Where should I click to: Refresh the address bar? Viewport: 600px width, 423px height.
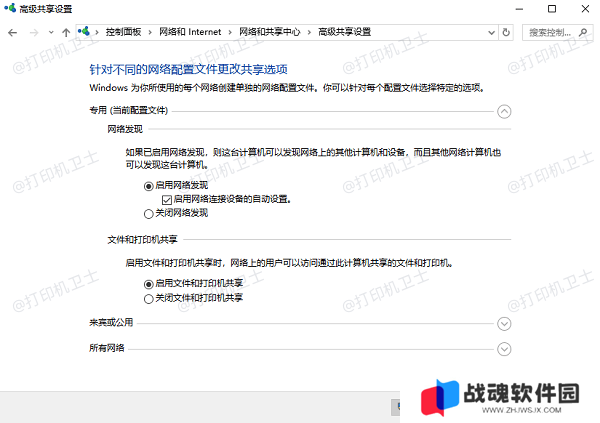click(506, 33)
